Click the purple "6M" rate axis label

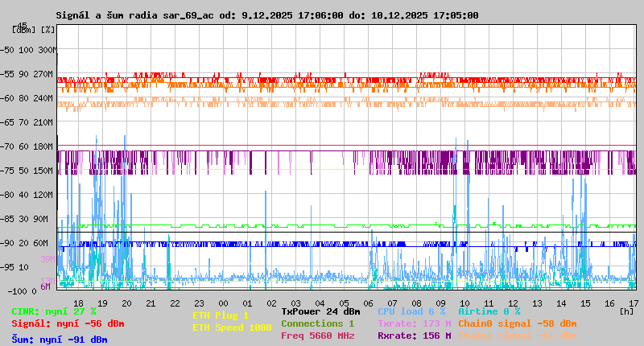pyautogui.click(x=45, y=286)
